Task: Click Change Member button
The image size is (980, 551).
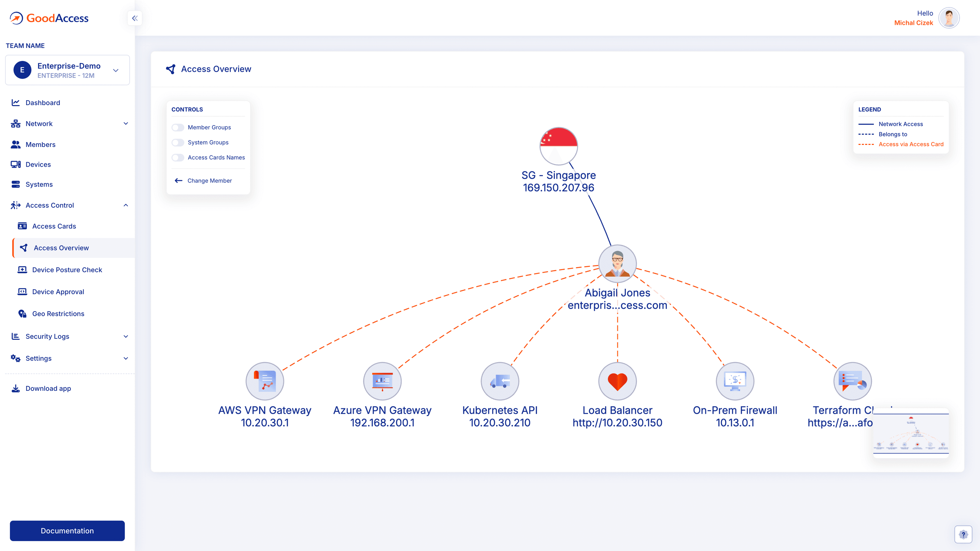Action: point(203,181)
